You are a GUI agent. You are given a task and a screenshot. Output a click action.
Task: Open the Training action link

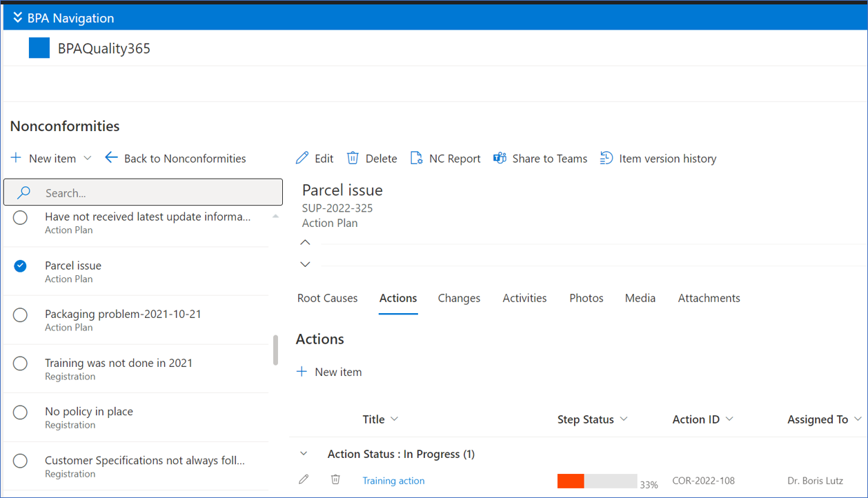click(x=393, y=481)
